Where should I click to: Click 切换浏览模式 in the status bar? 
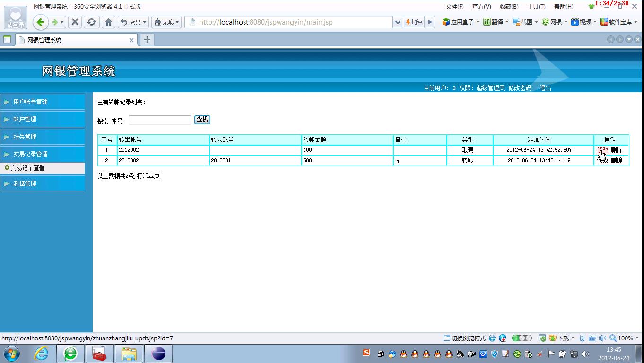pyautogui.click(x=464, y=338)
